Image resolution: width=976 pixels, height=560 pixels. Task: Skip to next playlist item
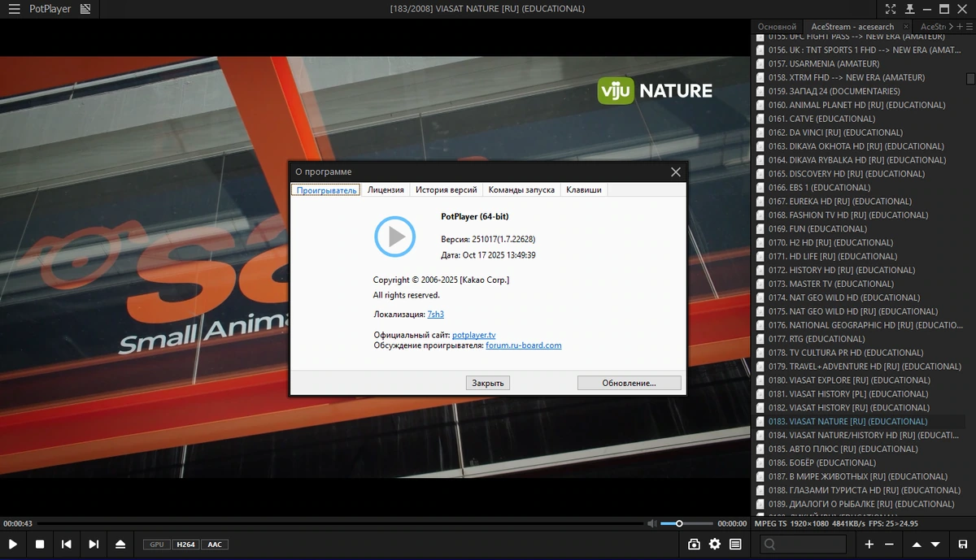point(94,544)
